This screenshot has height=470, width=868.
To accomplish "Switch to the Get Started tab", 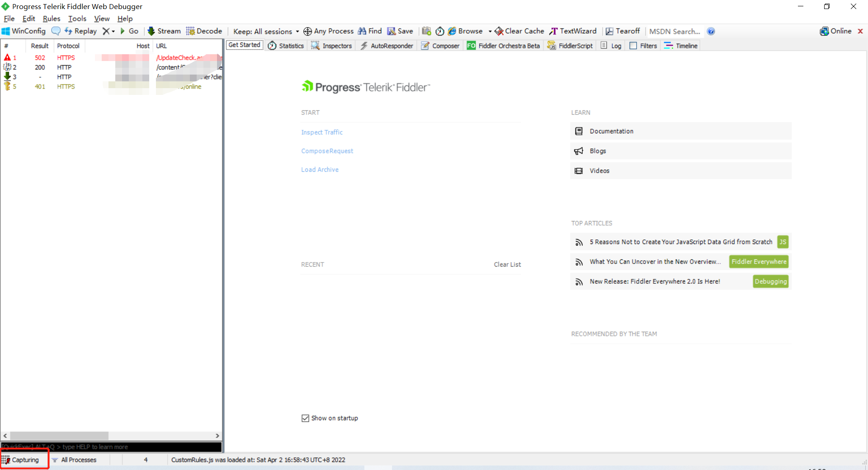I will pyautogui.click(x=245, y=45).
